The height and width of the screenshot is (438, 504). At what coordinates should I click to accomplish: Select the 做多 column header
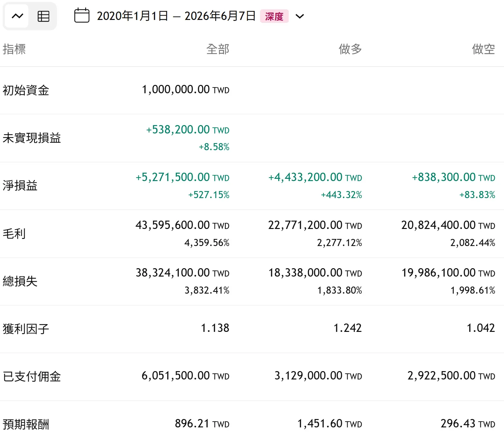coord(350,49)
